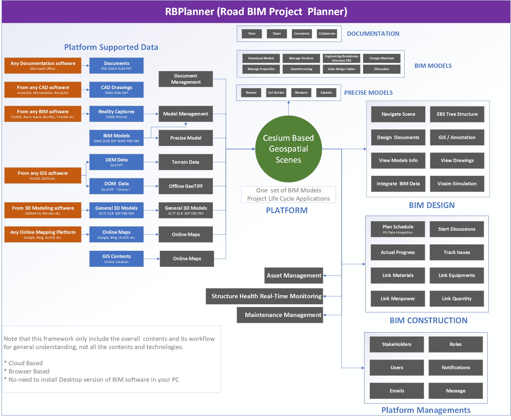
Task: Click the Navigate Scene box
Action: 398,114
